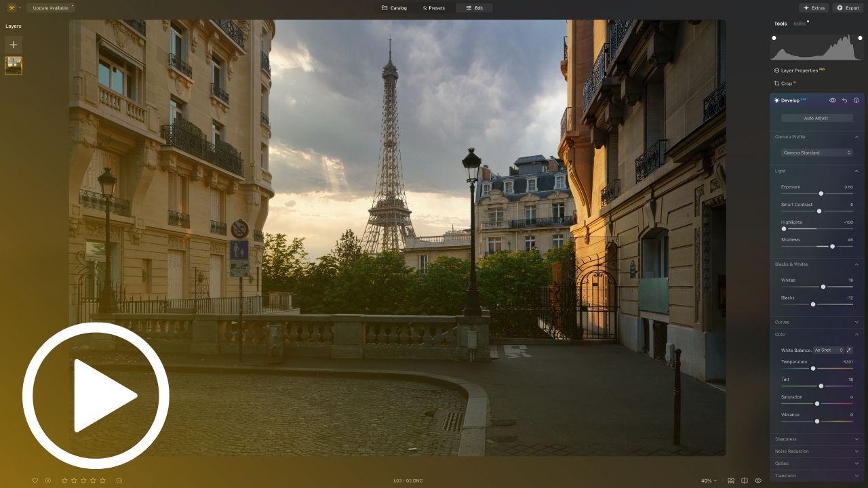
Task: Open the White Balance As Shot dropdown
Action: coord(829,350)
